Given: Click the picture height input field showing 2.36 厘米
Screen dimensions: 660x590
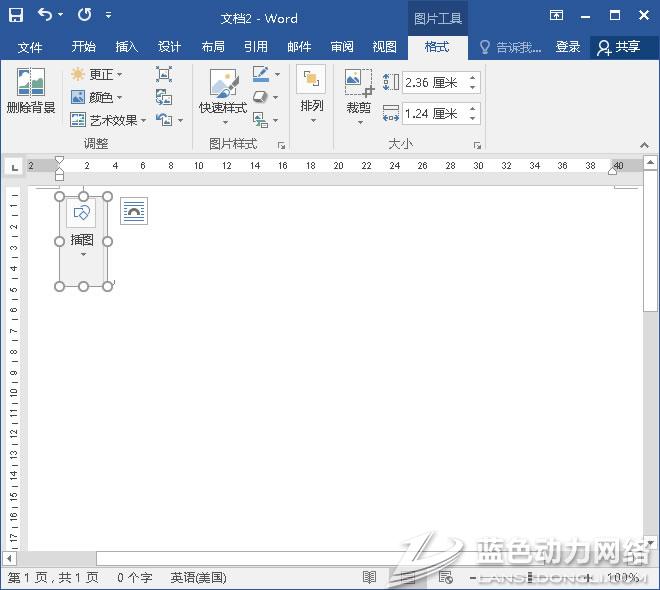Looking at the screenshot, I should (434, 83).
